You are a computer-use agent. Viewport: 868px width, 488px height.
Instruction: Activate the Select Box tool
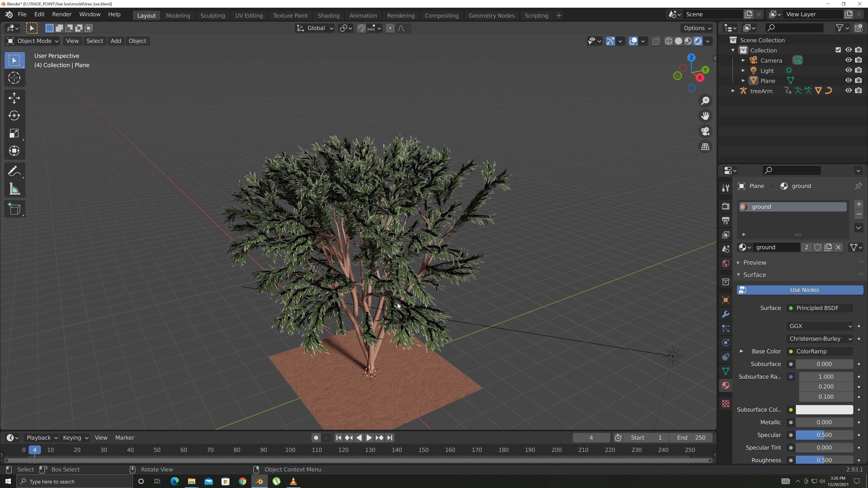click(x=14, y=60)
